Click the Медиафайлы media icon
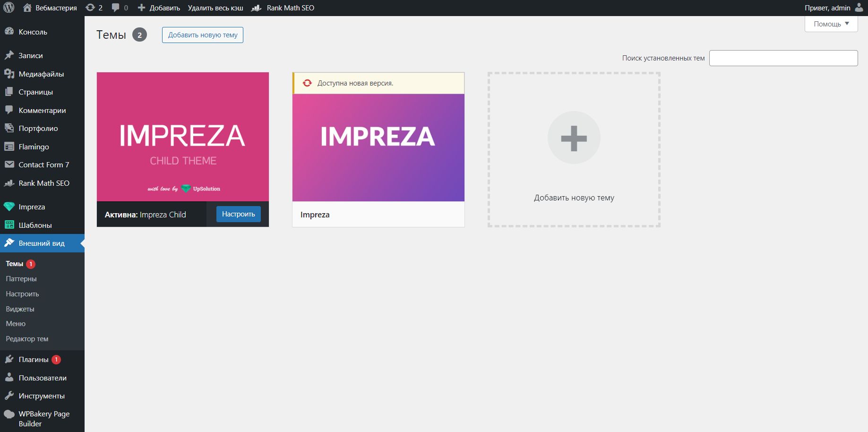This screenshot has height=432, width=868. pyautogui.click(x=9, y=73)
